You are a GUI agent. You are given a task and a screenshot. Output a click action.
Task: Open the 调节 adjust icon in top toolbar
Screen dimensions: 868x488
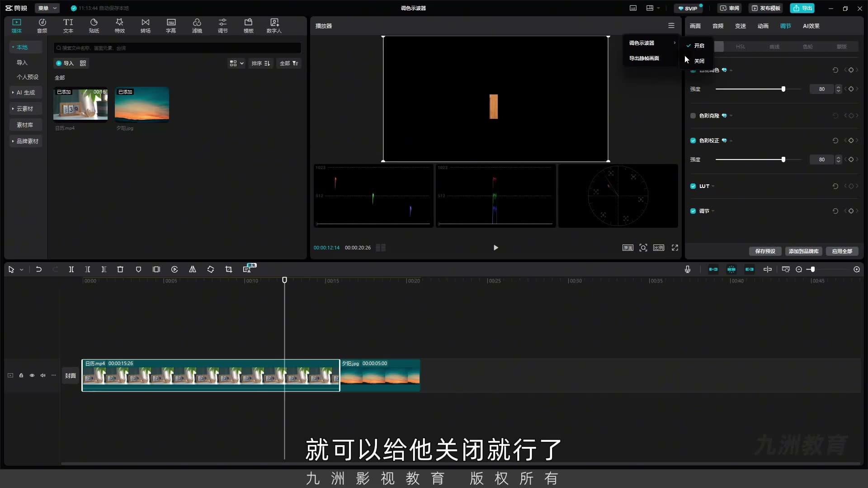[x=222, y=26]
